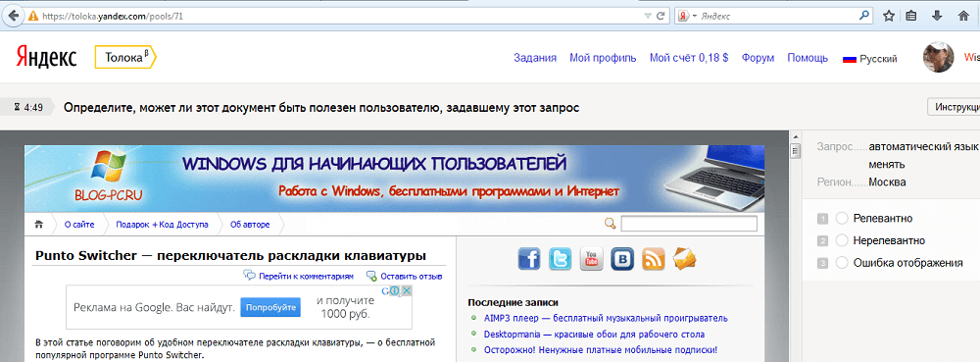980x362 pixels.
Task: Click the 4:49 task timer
Action: point(27,108)
